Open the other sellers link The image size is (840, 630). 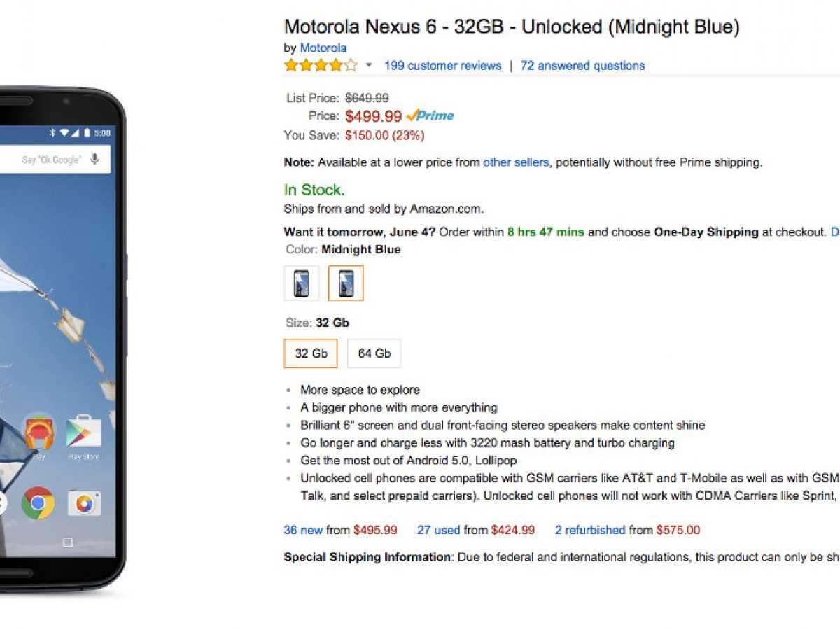516,162
